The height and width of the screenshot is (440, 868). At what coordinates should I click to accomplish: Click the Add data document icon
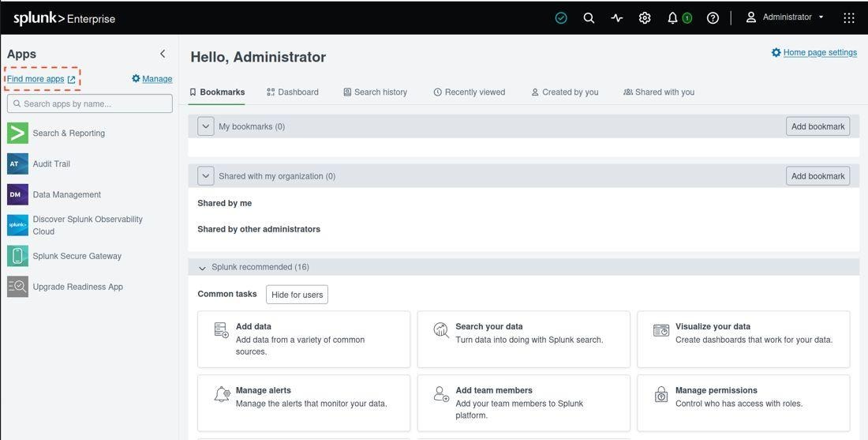tap(222, 330)
